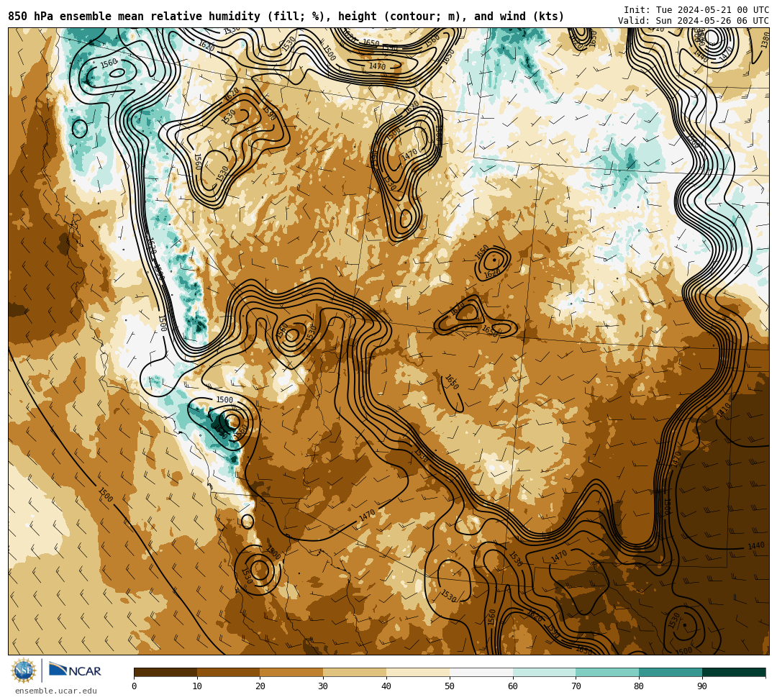
Task: Select the Init Tue 2024-05-21 00 UTC text
Action: (x=696, y=9)
